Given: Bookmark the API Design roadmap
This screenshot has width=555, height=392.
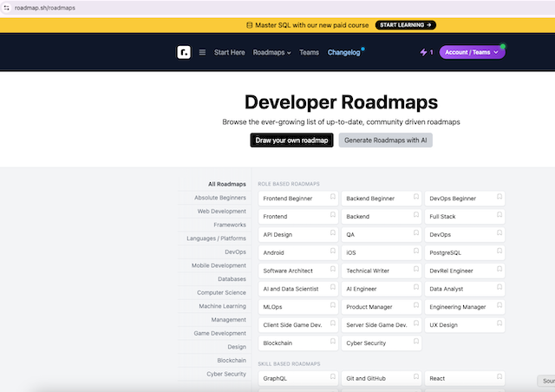Looking at the screenshot, I should [x=333, y=232].
